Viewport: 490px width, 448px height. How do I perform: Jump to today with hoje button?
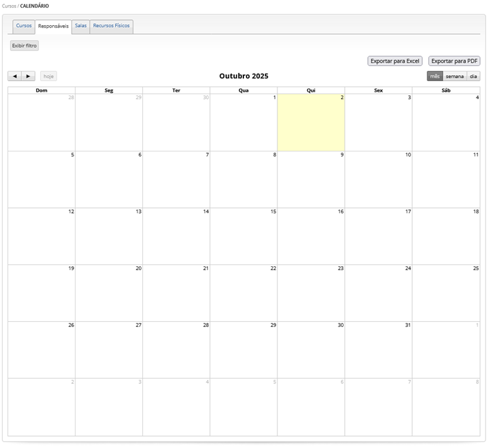point(48,76)
